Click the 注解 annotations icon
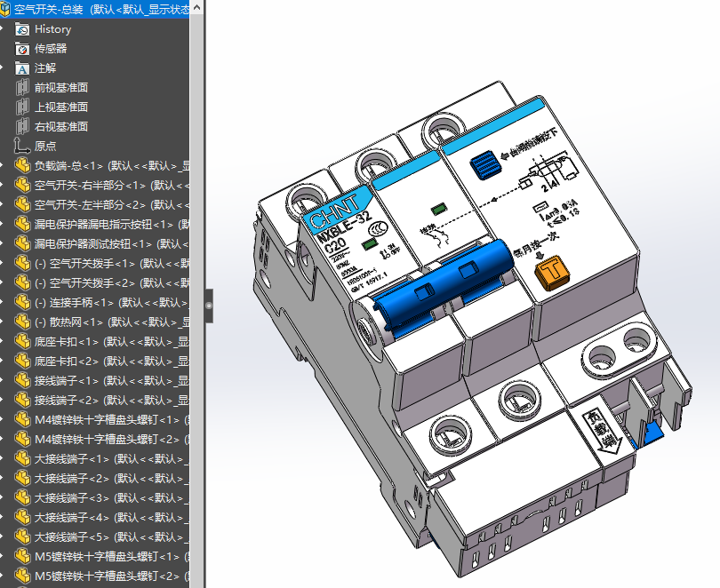 (22, 68)
